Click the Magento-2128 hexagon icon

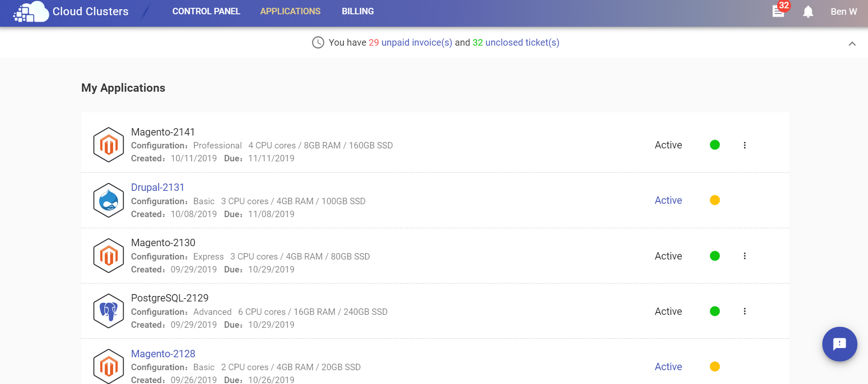(109, 366)
